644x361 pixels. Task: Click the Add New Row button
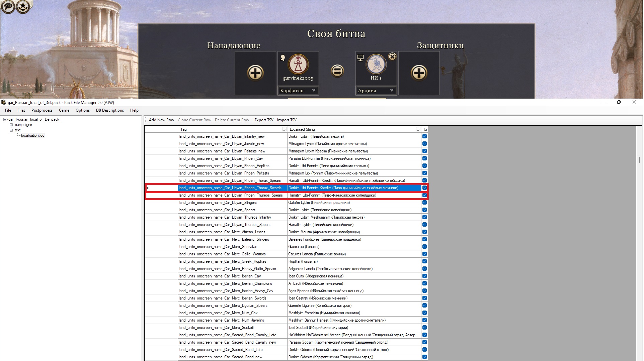[x=161, y=120]
